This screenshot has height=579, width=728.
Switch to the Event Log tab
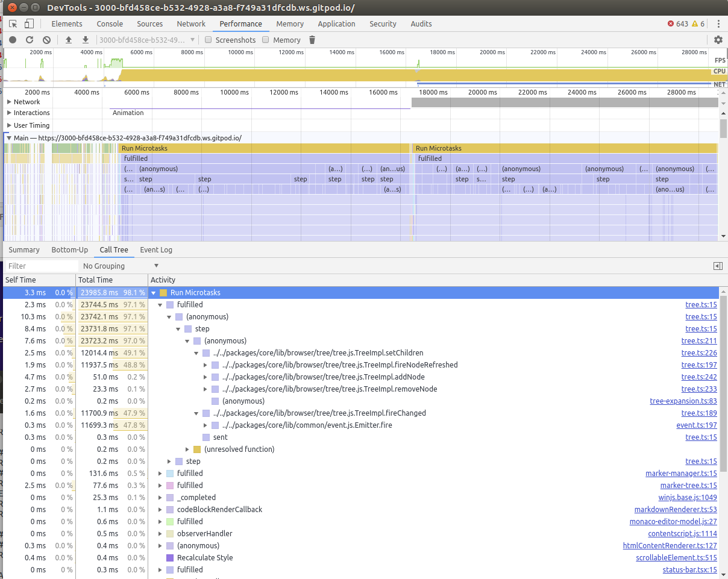click(x=156, y=250)
